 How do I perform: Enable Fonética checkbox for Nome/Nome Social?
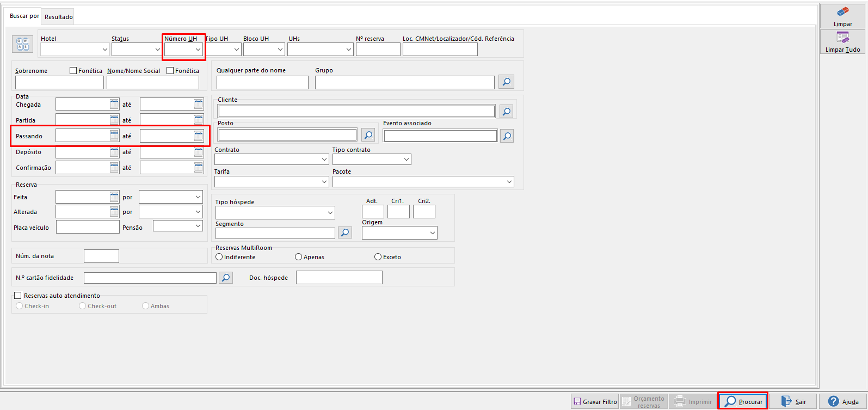coord(170,70)
